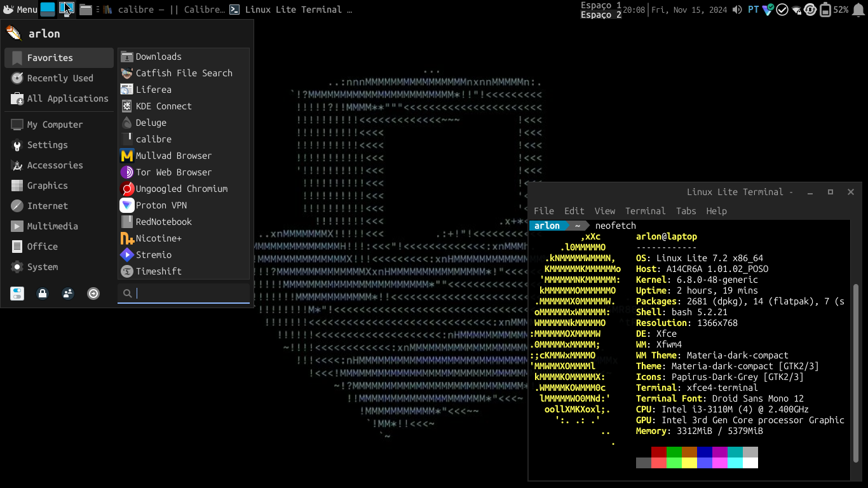
Task: Launch Catfish File Search
Action: pos(184,73)
